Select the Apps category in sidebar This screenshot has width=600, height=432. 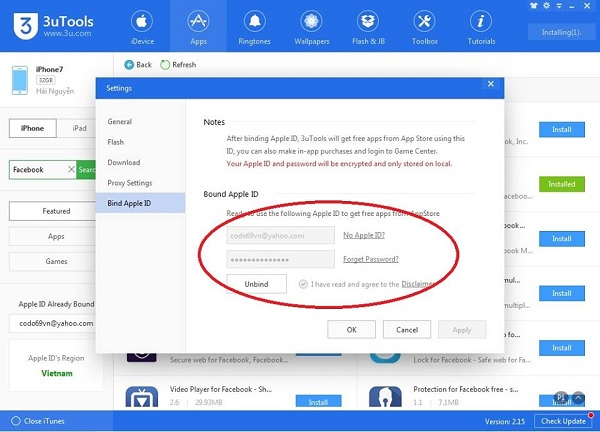(x=52, y=236)
